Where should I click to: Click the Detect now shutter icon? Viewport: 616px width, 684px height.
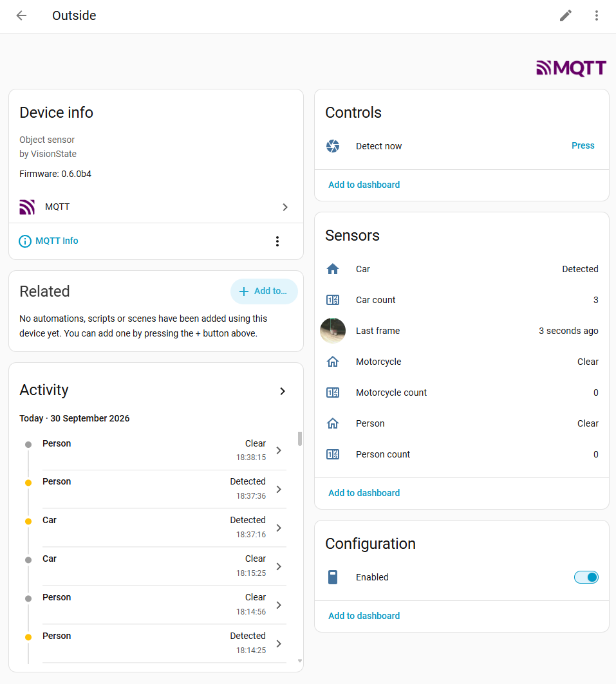[333, 146]
